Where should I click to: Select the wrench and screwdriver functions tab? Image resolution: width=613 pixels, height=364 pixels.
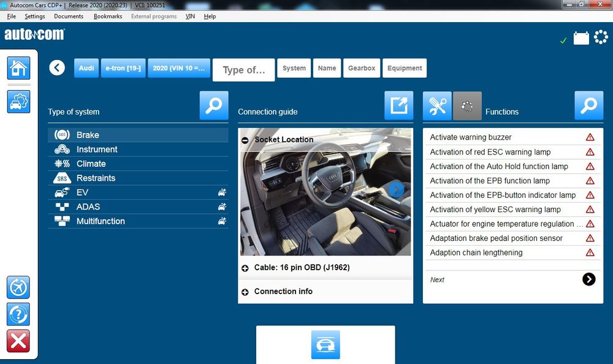(437, 106)
